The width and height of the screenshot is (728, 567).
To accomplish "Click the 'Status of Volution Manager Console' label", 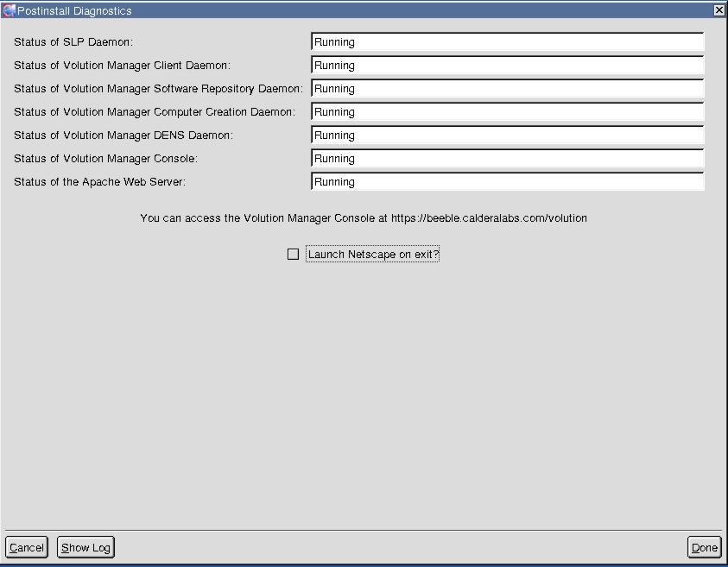I will (105, 159).
